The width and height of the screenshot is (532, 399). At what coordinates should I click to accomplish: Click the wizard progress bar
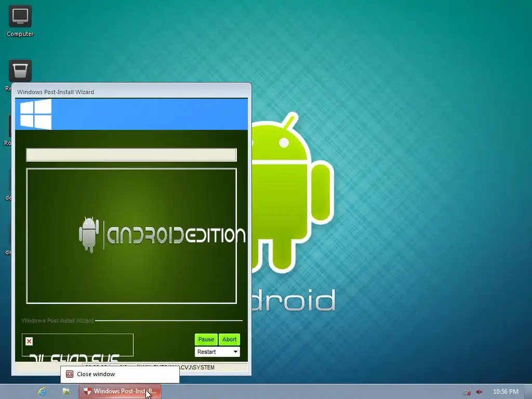coord(131,155)
